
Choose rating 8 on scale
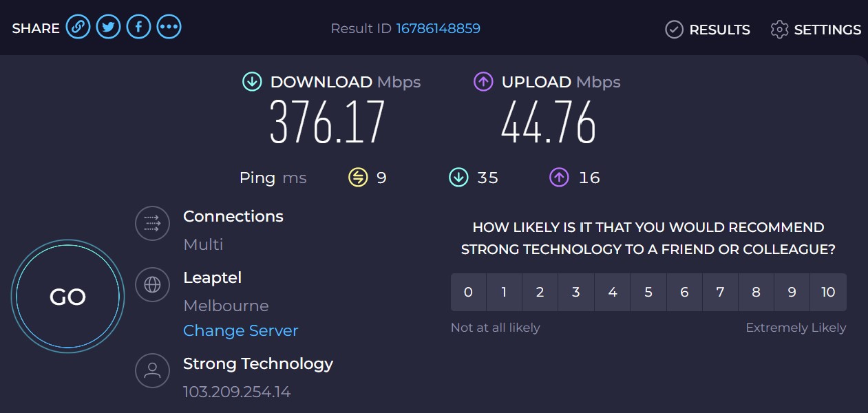point(756,292)
